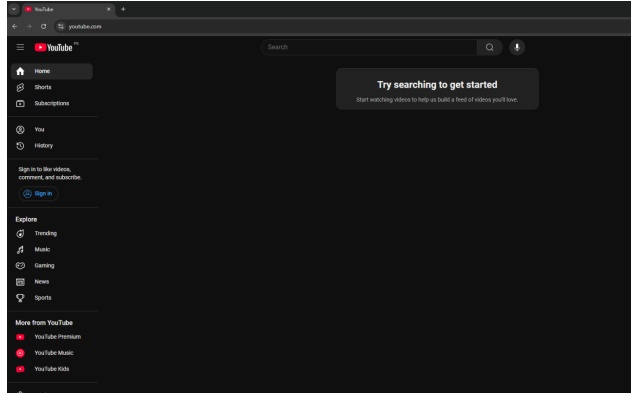Click 'Try searching to get started' heading
The width and height of the screenshot is (643, 395).
tap(437, 85)
